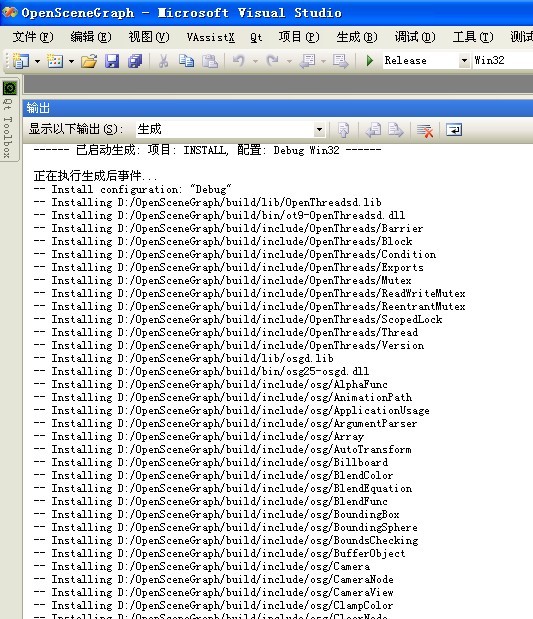The width and height of the screenshot is (533, 619).
Task: Click the line installing OpenThreadsd.lib
Action: (x=207, y=203)
